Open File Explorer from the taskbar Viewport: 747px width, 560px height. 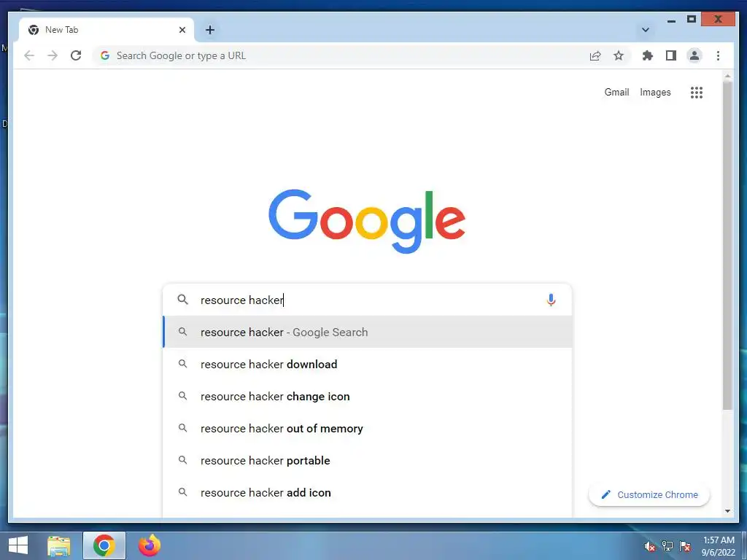(x=59, y=545)
